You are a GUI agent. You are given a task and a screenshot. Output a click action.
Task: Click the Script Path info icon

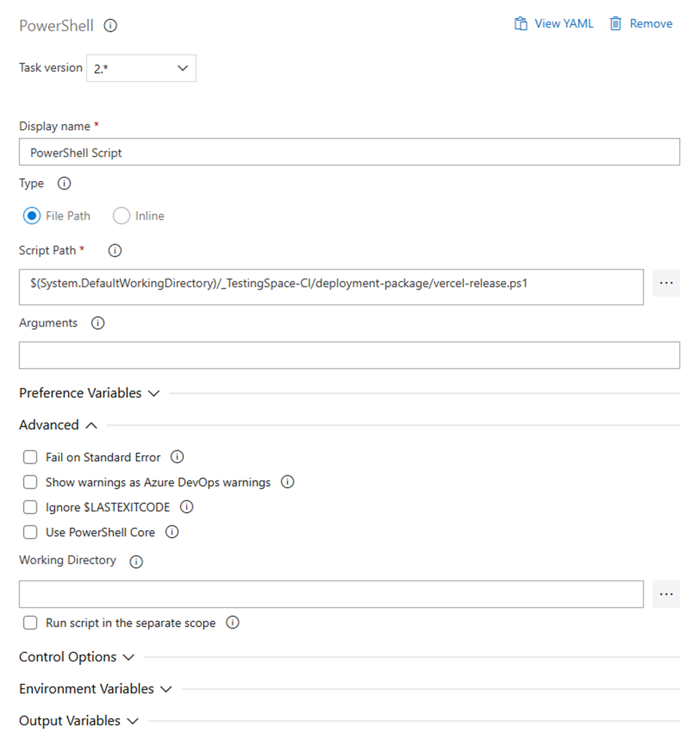click(x=114, y=251)
